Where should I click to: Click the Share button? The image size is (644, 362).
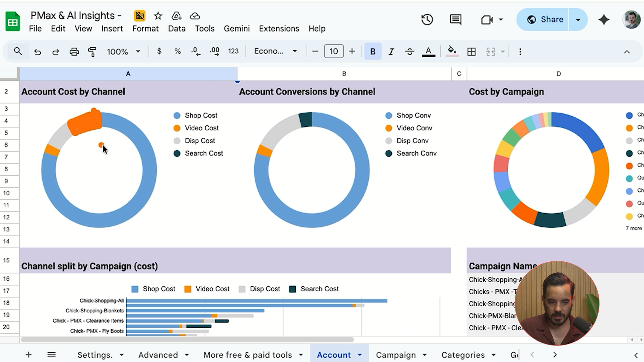point(543,20)
